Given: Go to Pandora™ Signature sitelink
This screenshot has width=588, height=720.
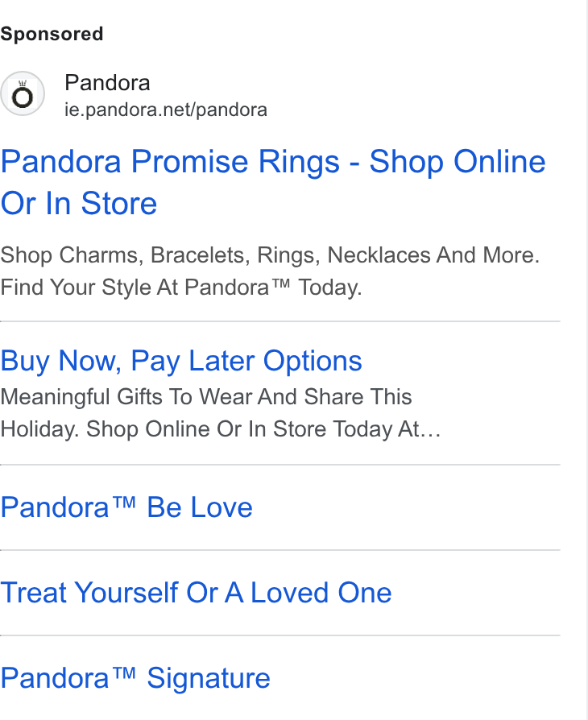Looking at the screenshot, I should pos(135,678).
